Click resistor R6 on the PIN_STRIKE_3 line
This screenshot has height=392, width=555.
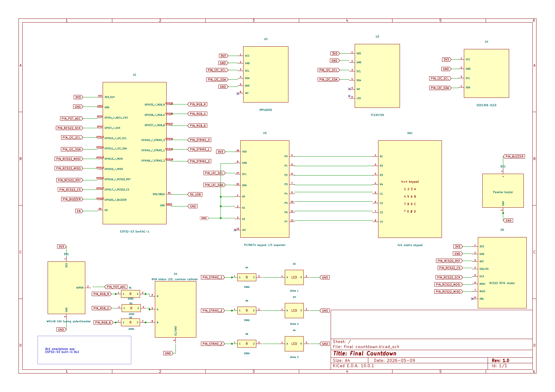click(x=247, y=344)
